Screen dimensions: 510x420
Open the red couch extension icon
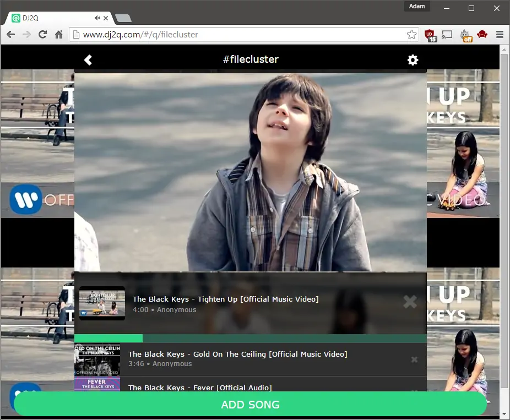coord(482,34)
